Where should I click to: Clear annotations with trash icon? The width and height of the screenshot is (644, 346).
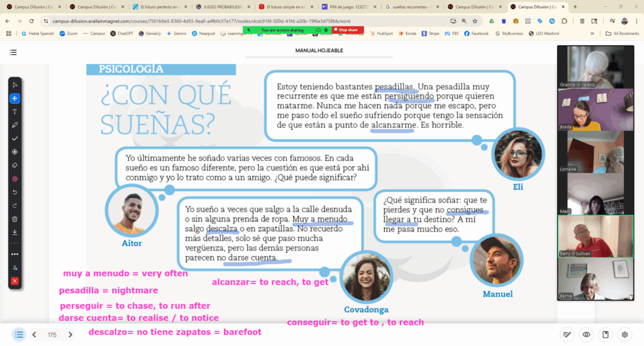[15, 219]
